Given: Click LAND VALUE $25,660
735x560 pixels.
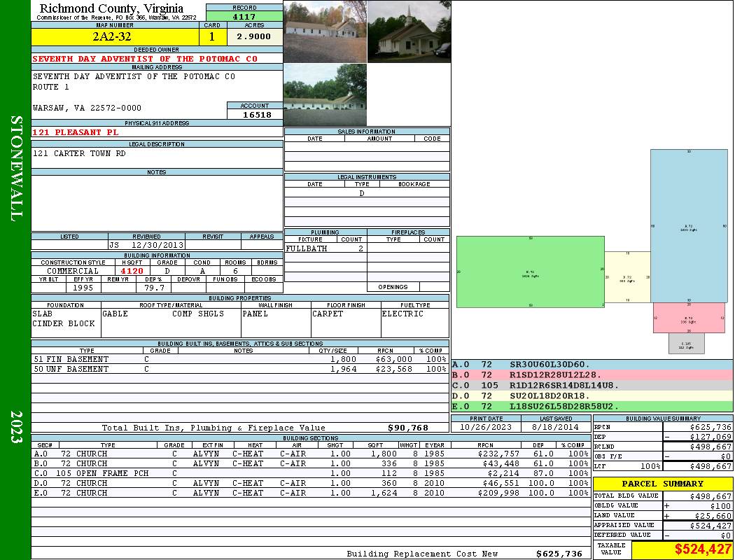Looking at the screenshot, I should (713, 515).
